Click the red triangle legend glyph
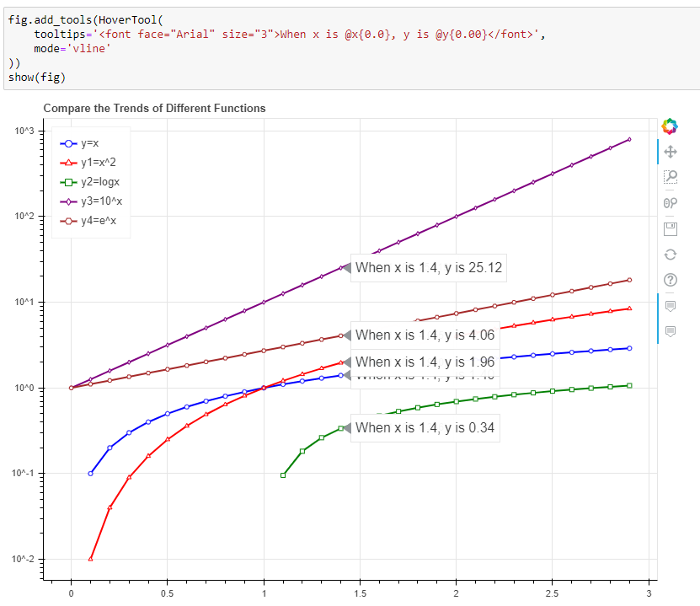The height and width of the screenshot is (606, 700). [x=68, y=163]
